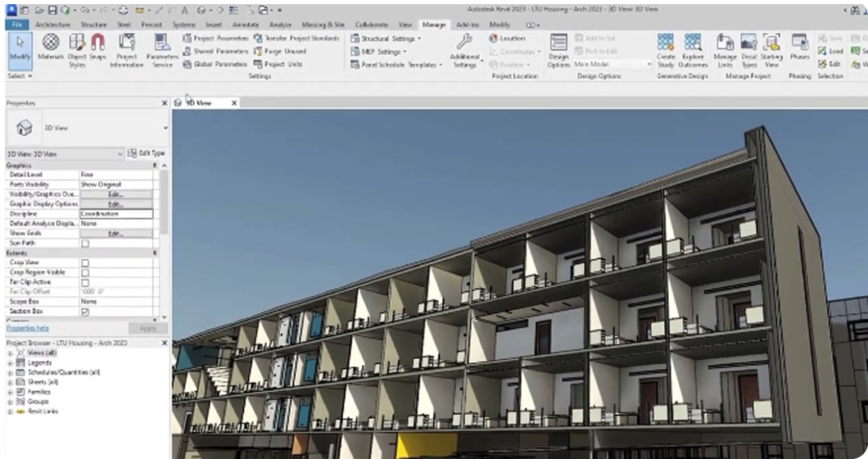Click Edit Type button in Properties
The height and width of the screenshot is (459, 868).
146,153
